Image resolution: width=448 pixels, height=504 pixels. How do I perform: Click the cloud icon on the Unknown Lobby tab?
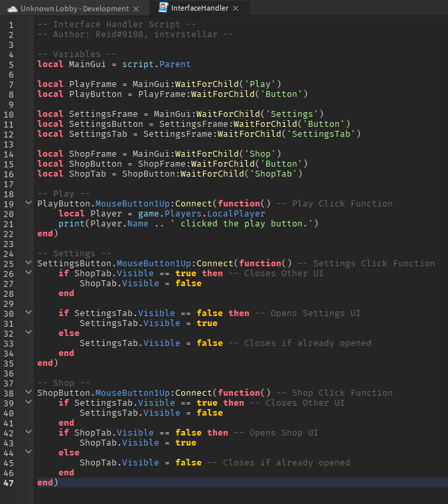13,9
